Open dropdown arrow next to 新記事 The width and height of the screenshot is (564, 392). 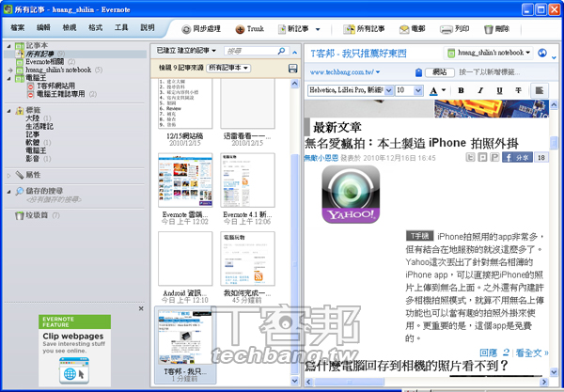pyautogui.click(x=318, y=29)
